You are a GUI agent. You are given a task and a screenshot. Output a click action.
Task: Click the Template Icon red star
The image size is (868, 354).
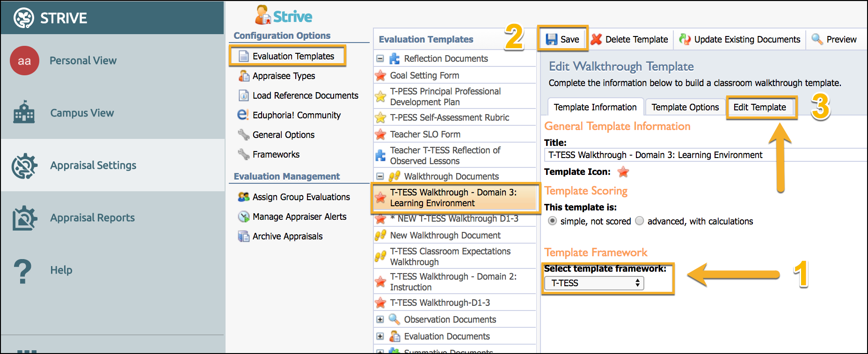(x=623, y=172)
